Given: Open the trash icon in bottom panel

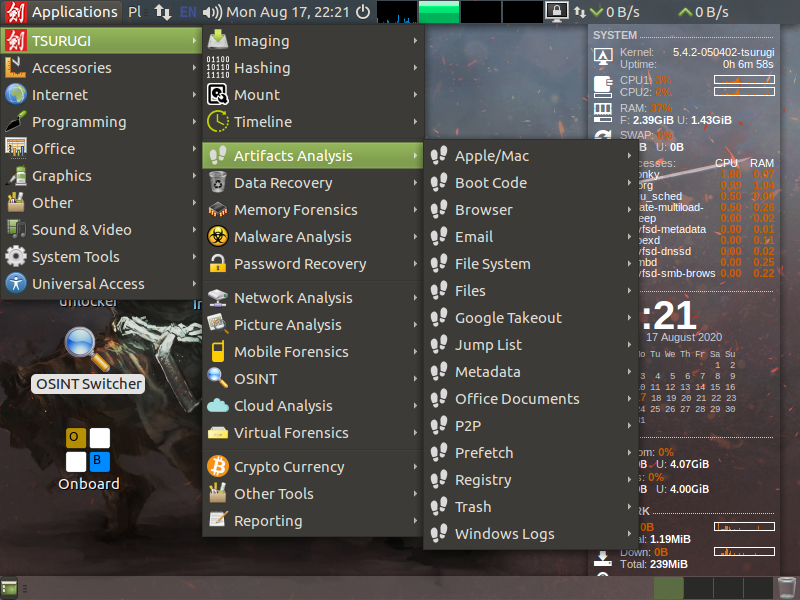Looking at the screenshot, I should (x=787, y=588).
